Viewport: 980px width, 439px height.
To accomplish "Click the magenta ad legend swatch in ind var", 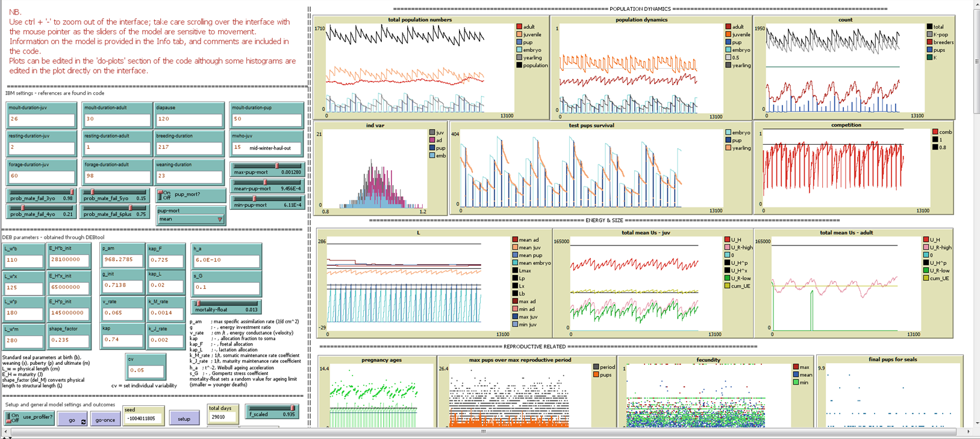I will click(x=432, y=141).
